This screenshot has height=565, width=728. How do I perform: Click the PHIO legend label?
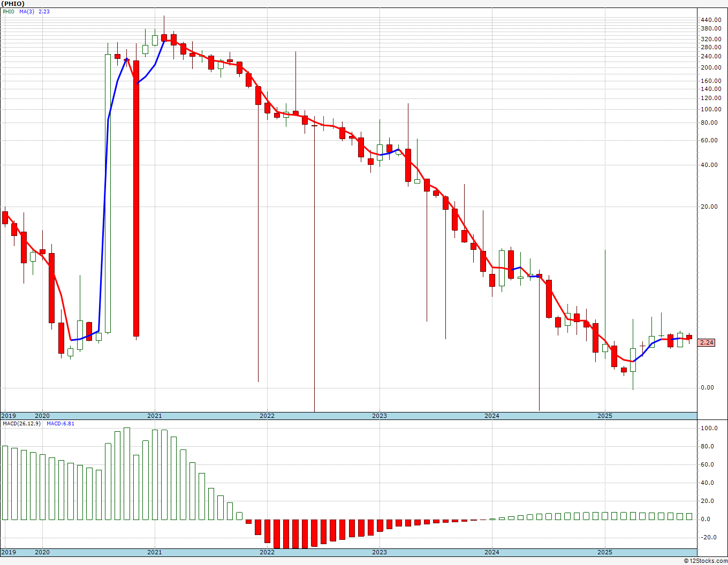[9, 11]
